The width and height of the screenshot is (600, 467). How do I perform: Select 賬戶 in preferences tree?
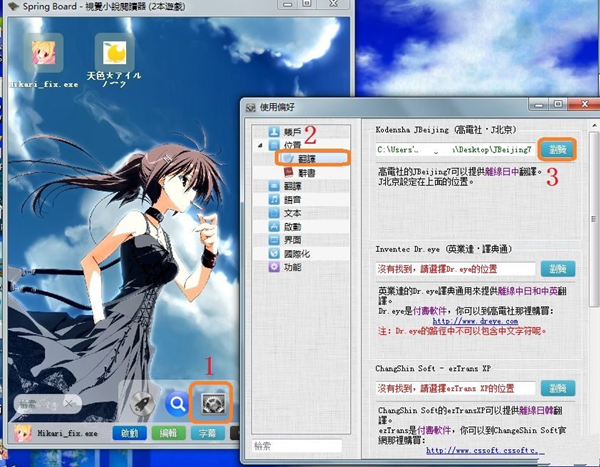292,132
